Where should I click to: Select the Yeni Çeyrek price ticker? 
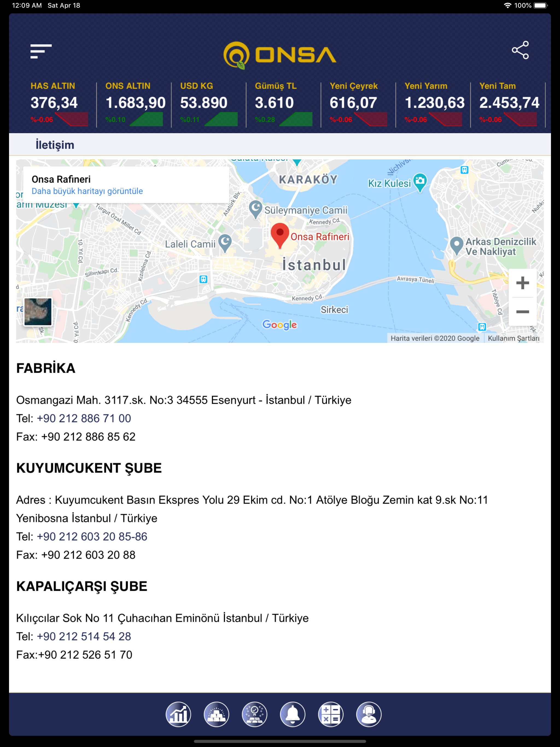(x=358, y=105)
